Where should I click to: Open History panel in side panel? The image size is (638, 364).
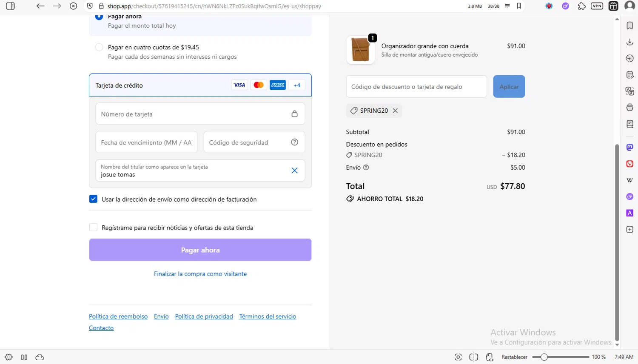point(630,58)
